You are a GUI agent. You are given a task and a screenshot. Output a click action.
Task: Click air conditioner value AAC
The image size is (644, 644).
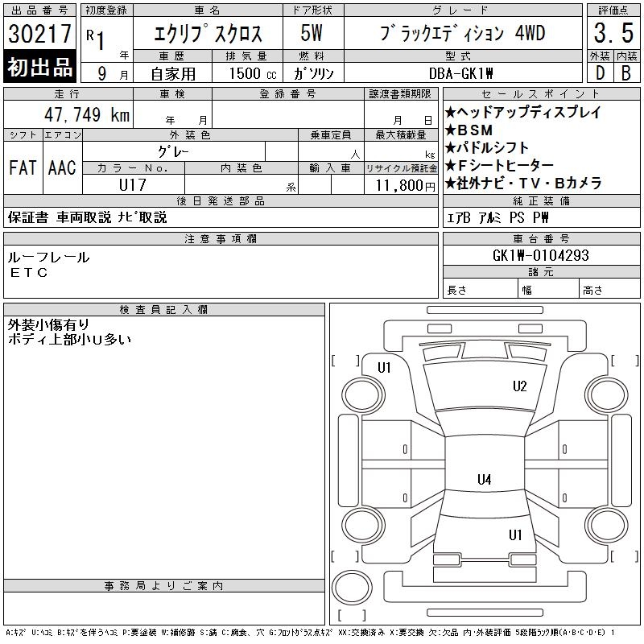coord(62,167)
